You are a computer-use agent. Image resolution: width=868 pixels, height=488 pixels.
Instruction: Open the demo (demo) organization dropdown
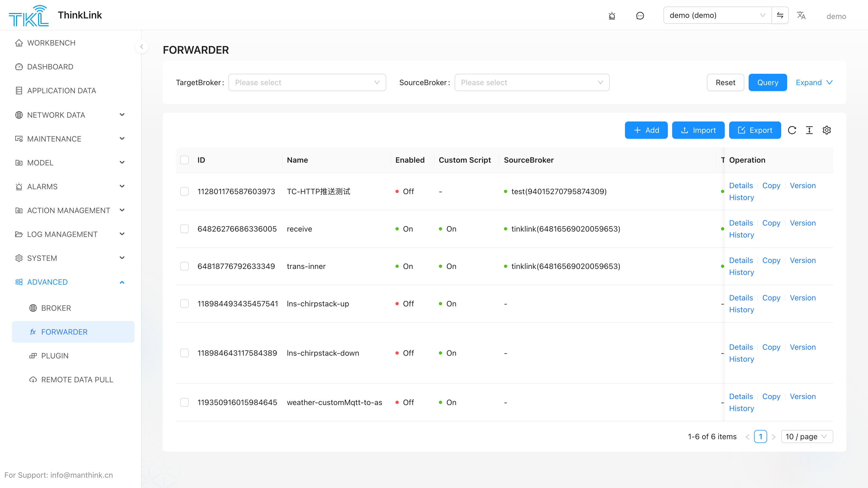pyautogui.click(x=717, y=15)
